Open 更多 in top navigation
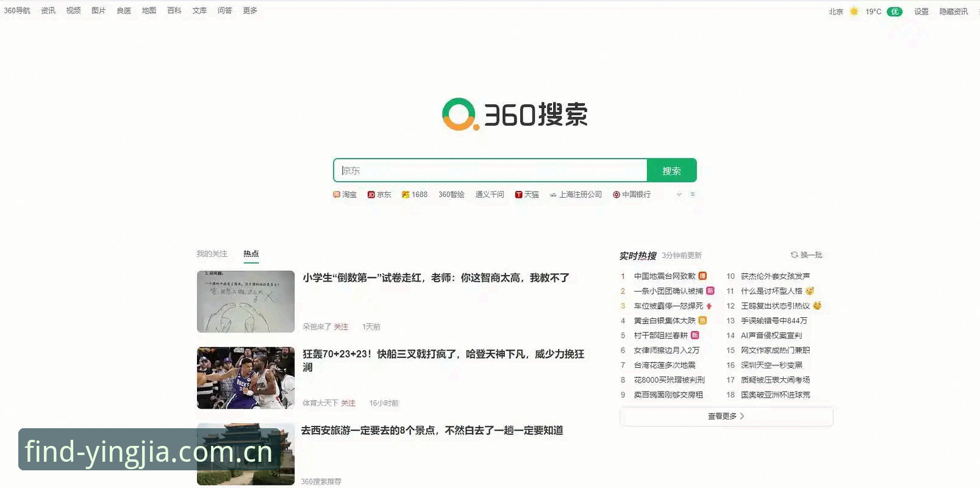Viewport: 980px width, 488px height. coord(250,10)
